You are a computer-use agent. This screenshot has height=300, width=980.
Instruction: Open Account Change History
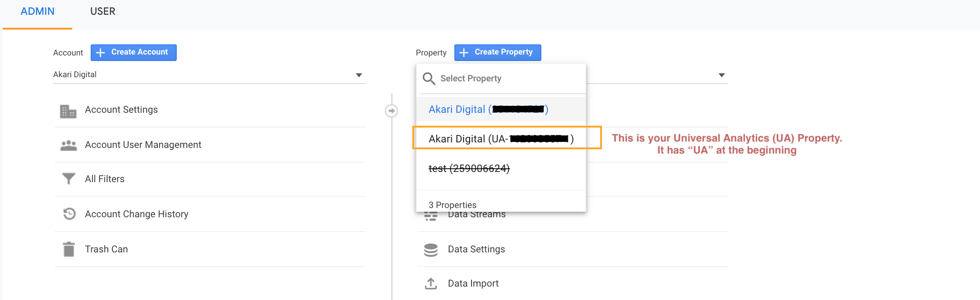pyautogui.click(x=136, y=214)
